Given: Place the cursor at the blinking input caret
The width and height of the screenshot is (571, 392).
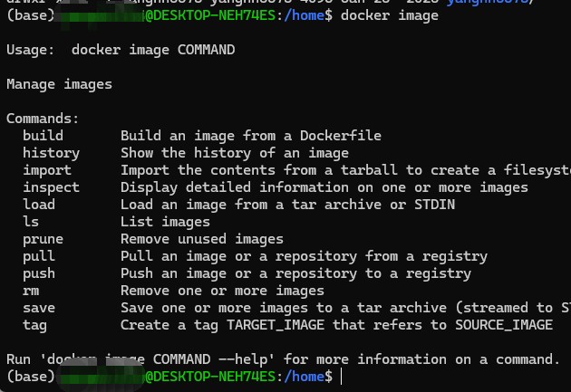Looking at the screenshot, I should (341, 377).
